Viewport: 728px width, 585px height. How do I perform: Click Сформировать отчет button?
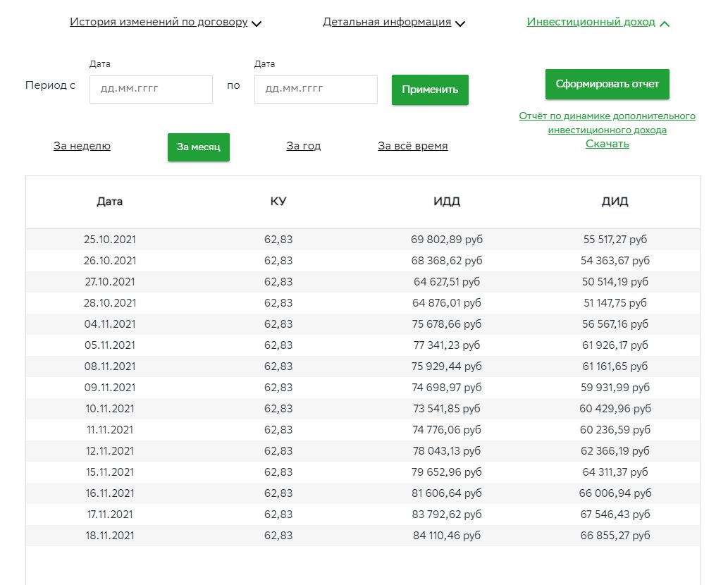(x=607, y=84)
